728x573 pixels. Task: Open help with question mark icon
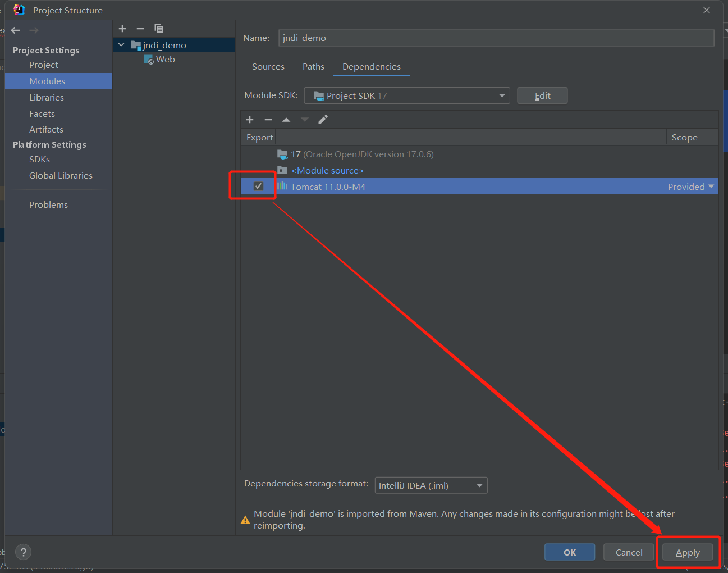(24, 552)
